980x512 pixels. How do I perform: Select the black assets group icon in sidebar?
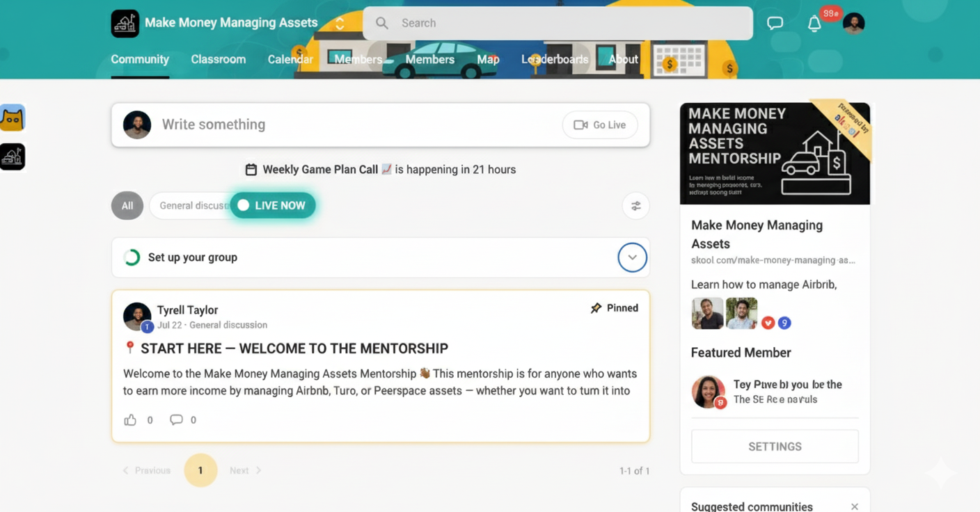click(x=13, y=157)
